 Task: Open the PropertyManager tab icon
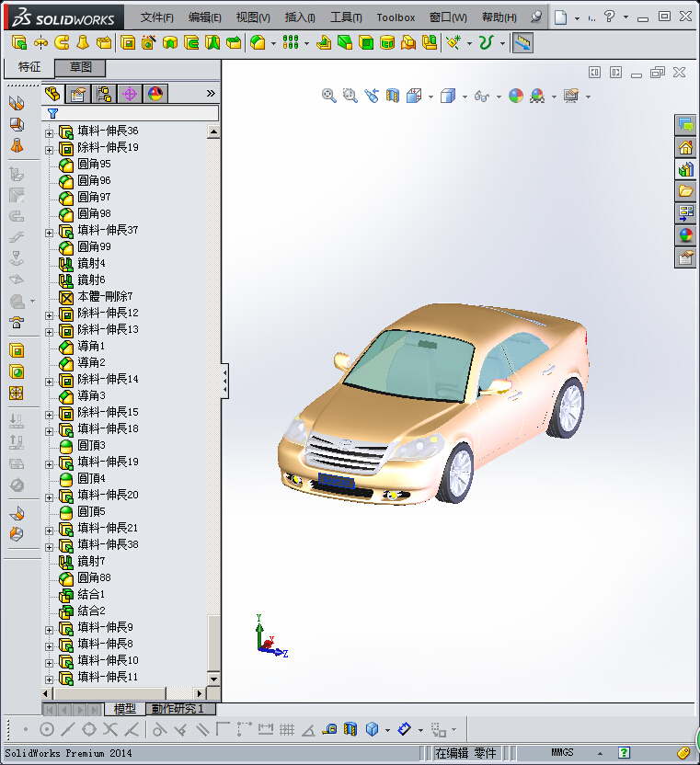point(78,94)
